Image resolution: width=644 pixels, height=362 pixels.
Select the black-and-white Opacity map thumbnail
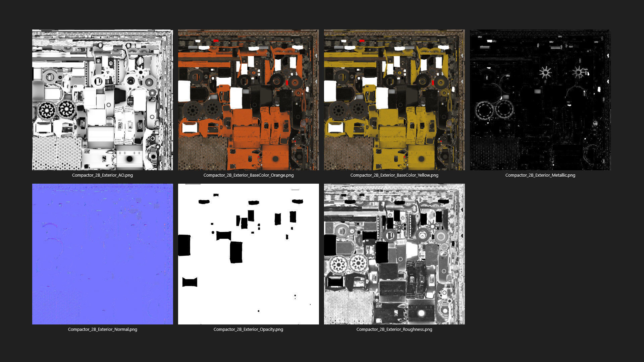(x=248, y=254)
